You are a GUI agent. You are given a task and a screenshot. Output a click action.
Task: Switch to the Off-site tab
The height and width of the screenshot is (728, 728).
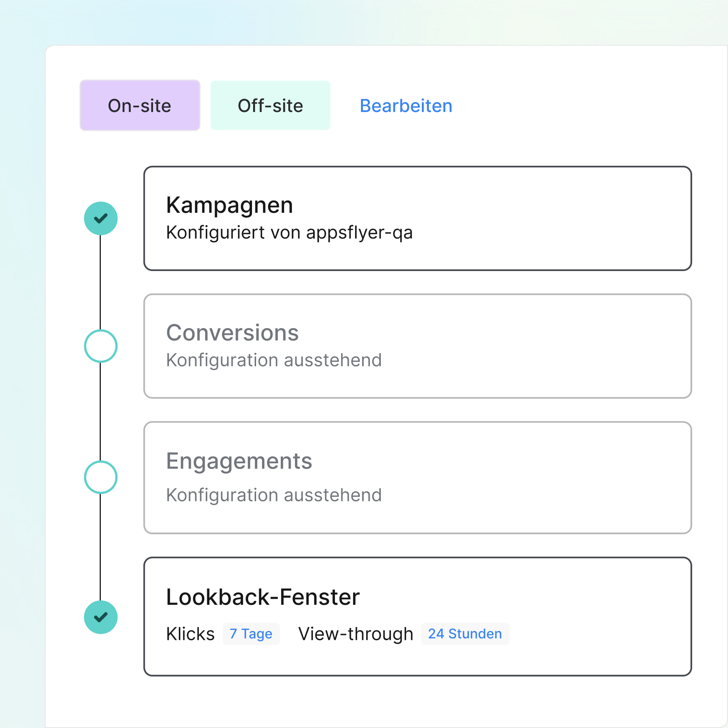coord(270,106)
